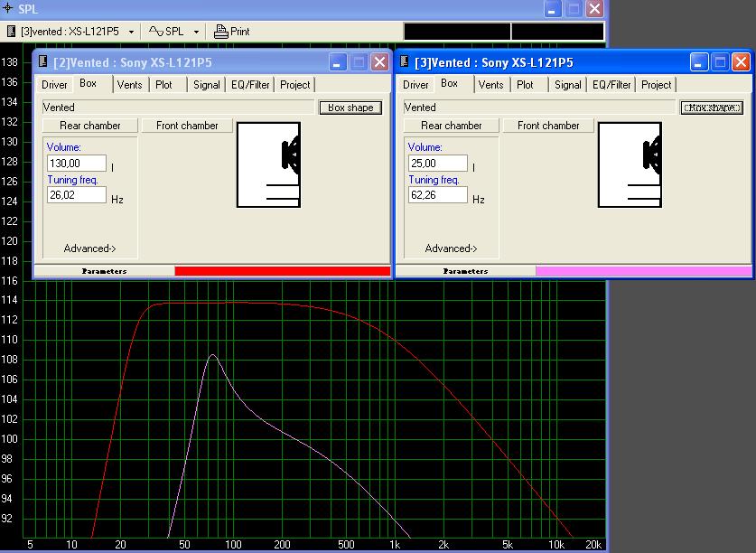756x553 pixels.
Task: Click Box shape button in [3]Vented window
Action: (x=712, y=108)
